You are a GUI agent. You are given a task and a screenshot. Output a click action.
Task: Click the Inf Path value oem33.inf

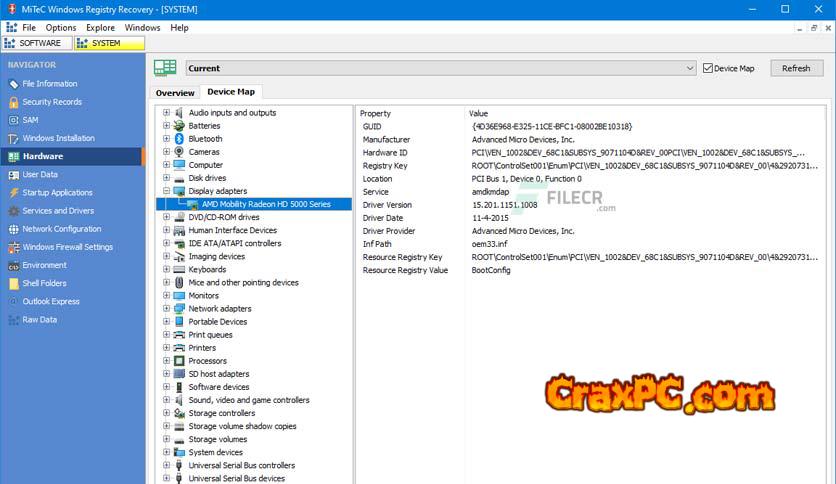[489, 244]
